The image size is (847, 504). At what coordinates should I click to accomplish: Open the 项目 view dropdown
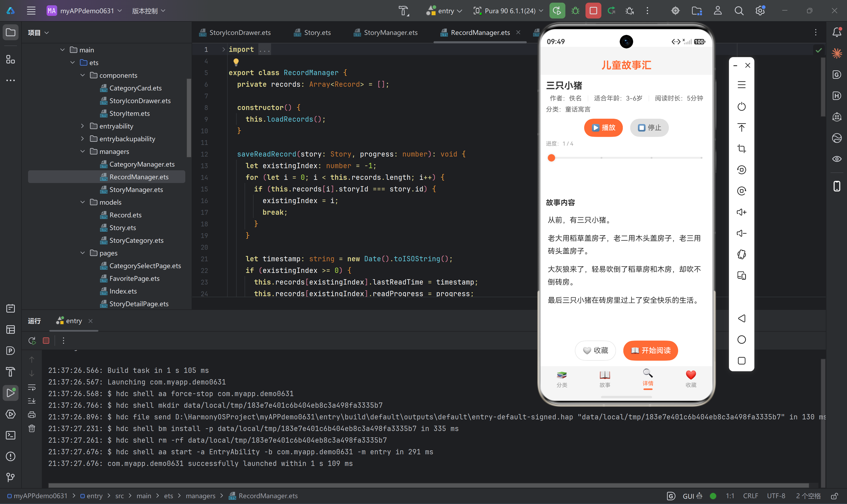[x=38, y=33]
